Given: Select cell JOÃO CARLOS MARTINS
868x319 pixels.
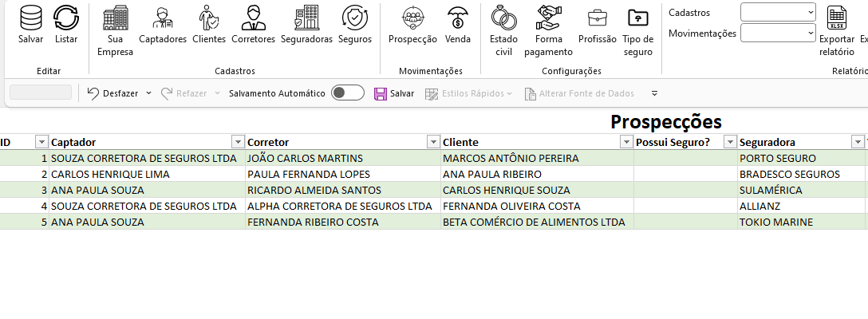Looking at the screenshot, I should (343, 159).
